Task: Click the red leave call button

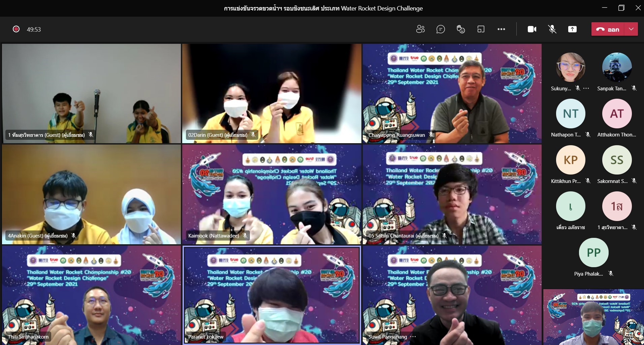Action: coord(608,29)
